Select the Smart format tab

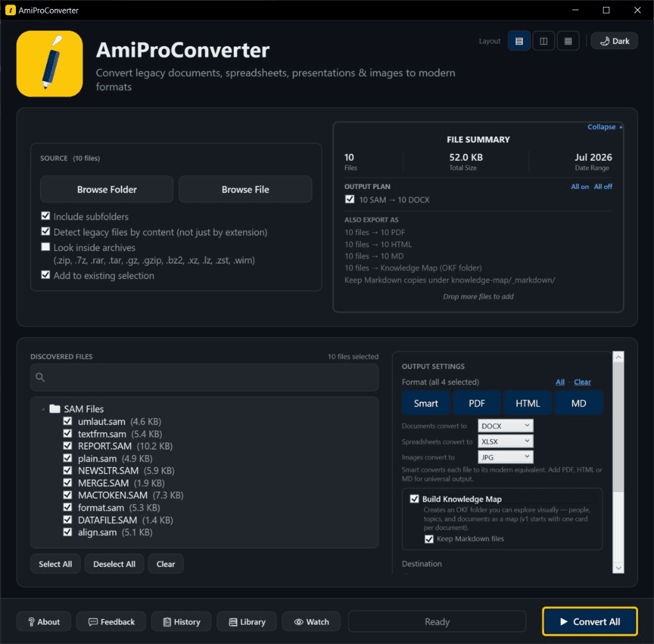pos(426,403)
